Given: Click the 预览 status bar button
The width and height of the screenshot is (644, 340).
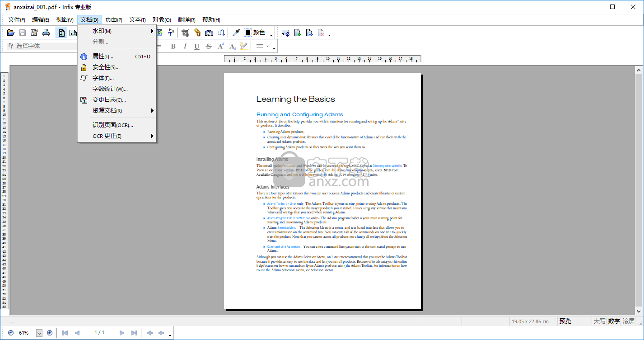Looking at the screenshot, I should tap(565, 321).
